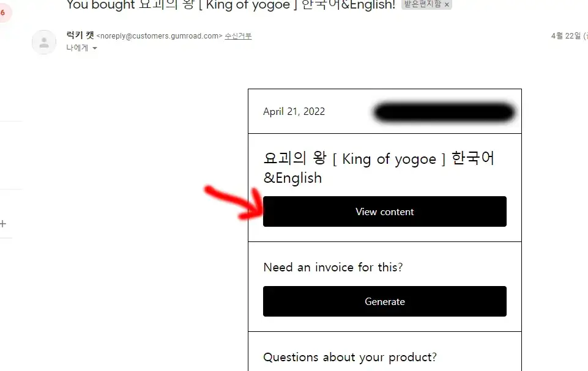Screen dimensions: 588x371
Task: Click the sender's profile avatar icon
Action: [x=44, y=42]
